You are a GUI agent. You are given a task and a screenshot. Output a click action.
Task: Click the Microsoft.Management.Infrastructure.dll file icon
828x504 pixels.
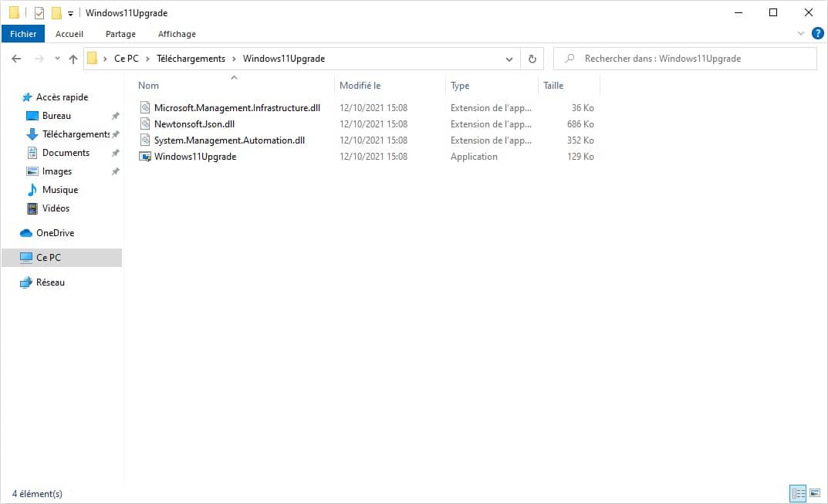[x=145, y=108]
